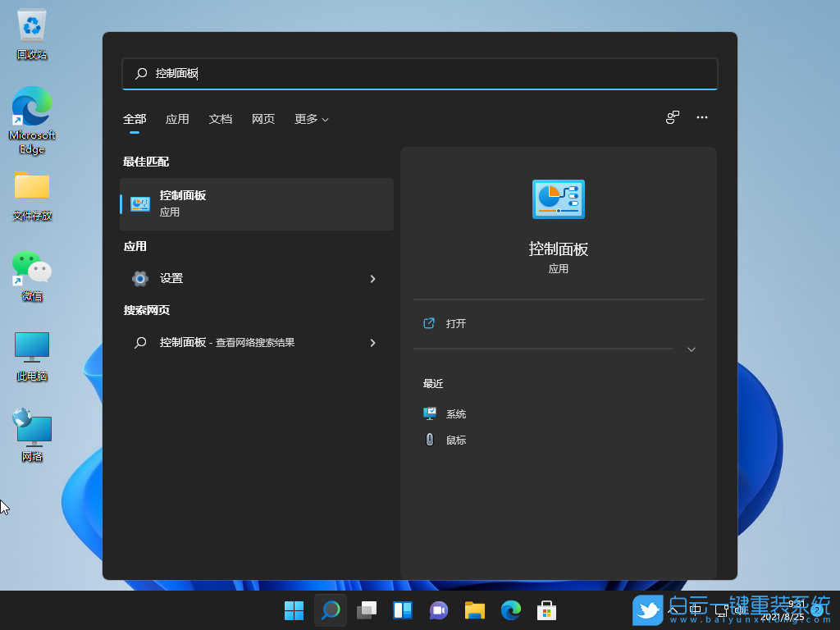Open 系统 under the 最近 section

click(455, 413)
